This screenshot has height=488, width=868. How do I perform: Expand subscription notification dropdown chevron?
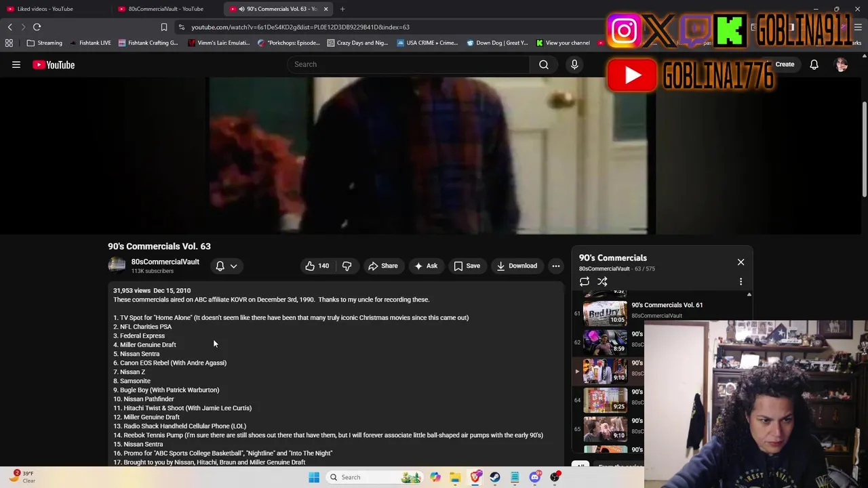click(233, 266)
